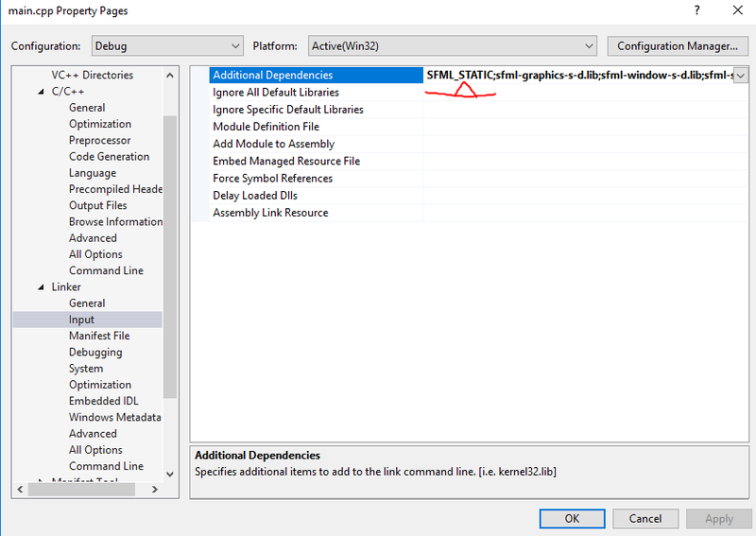The image size is (756, 536).
Task: Confirm changes with the OK button
Action: pos(573,519)
